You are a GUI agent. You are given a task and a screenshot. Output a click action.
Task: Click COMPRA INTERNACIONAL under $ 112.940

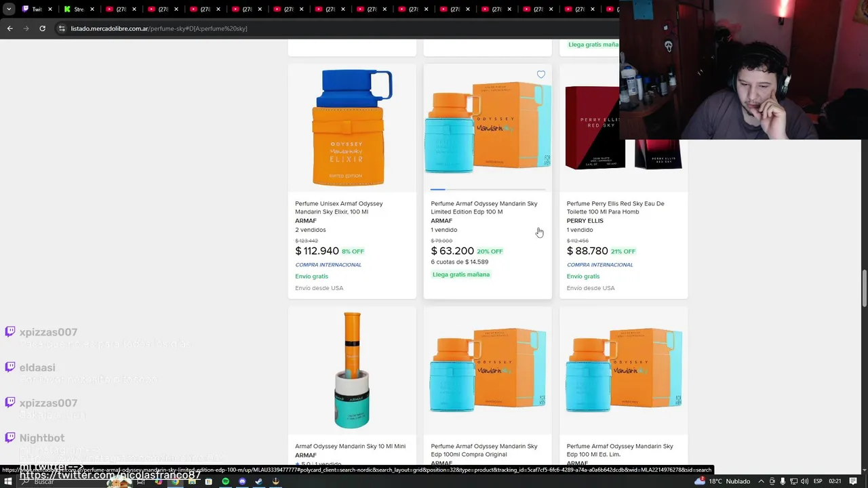point(328,265)
